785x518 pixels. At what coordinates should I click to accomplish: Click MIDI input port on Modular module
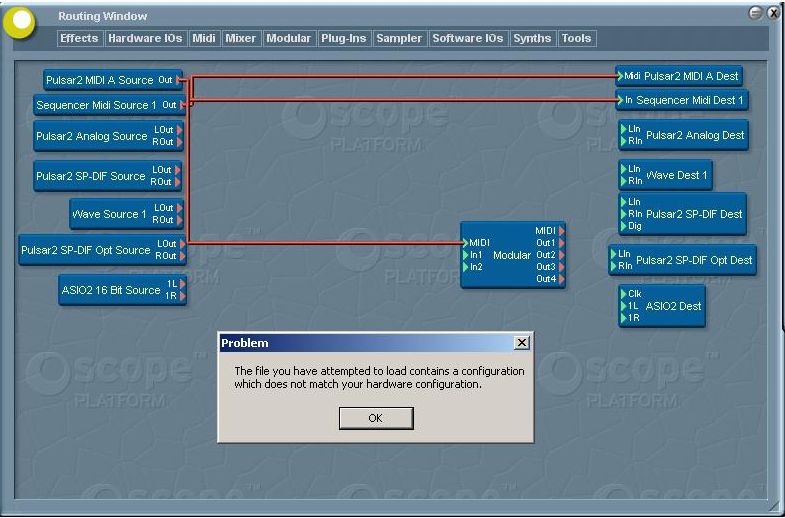coord(466,243)
